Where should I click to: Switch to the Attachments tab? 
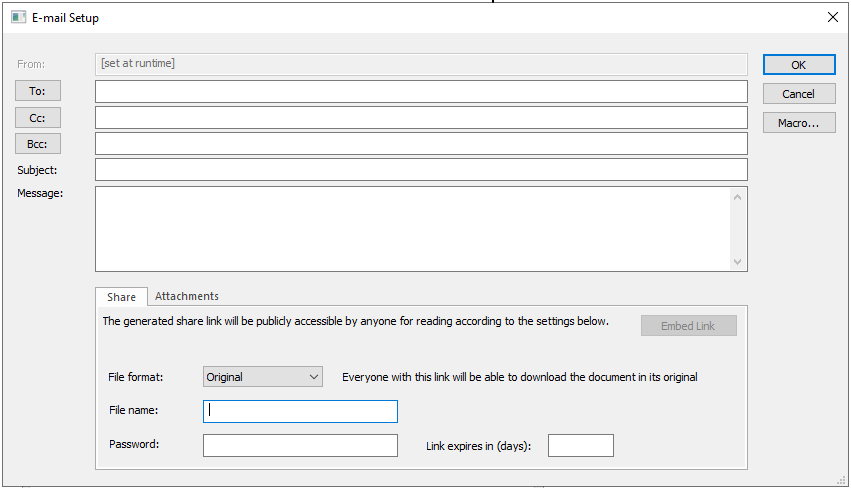187,296
